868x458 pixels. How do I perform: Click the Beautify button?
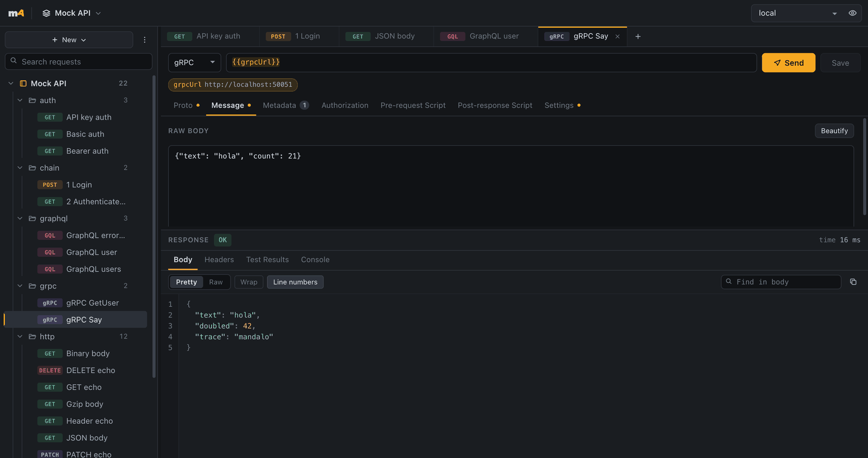834,131
